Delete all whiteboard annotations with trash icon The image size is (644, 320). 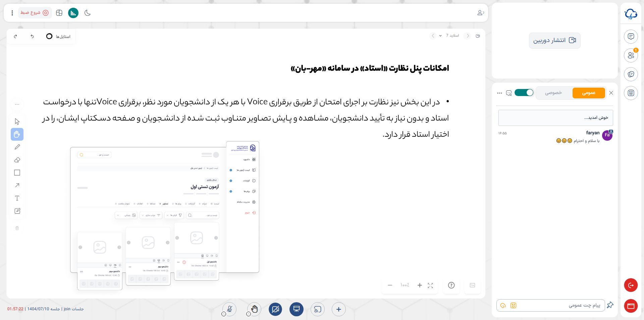pyautogui.click(x=17, y=228)
